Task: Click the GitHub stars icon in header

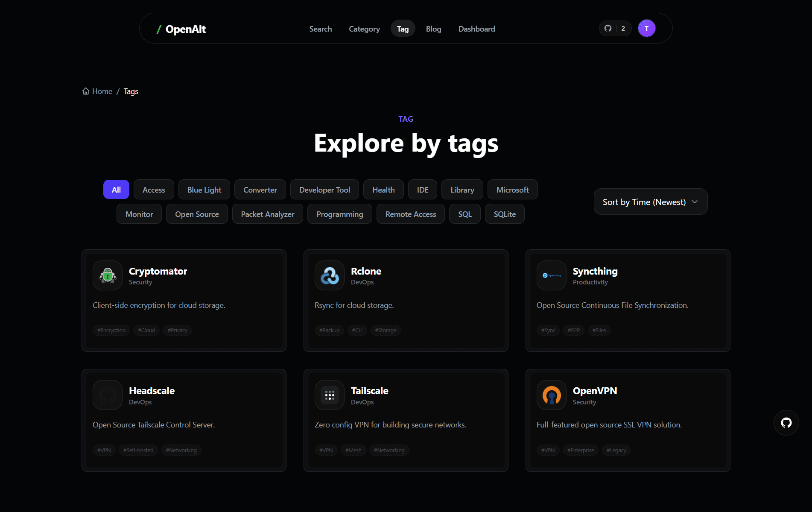Action: pyautogui.click(x=608, y=29)
